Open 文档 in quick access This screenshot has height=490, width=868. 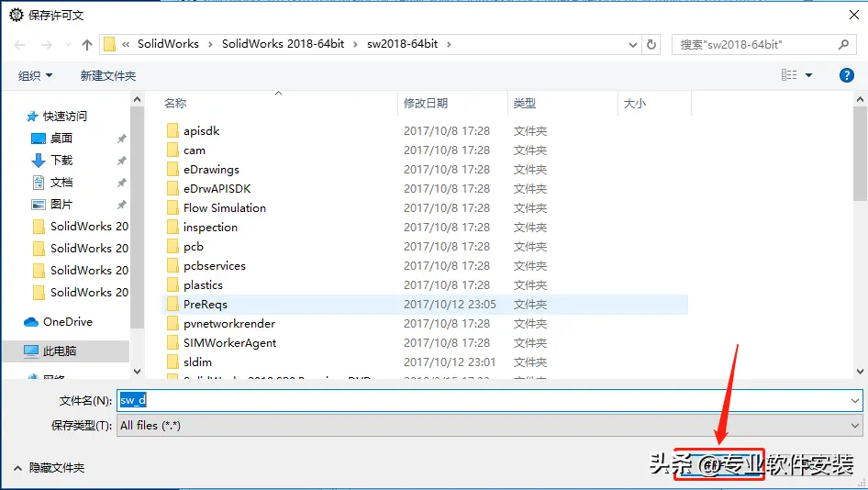(x=61, y=183)
